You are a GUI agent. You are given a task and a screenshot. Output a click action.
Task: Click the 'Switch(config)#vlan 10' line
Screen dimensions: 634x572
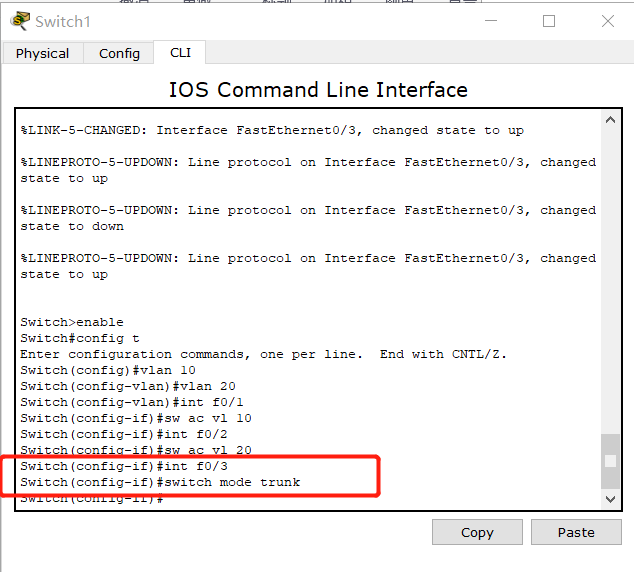pyautogui.click(x=108, y=370)
